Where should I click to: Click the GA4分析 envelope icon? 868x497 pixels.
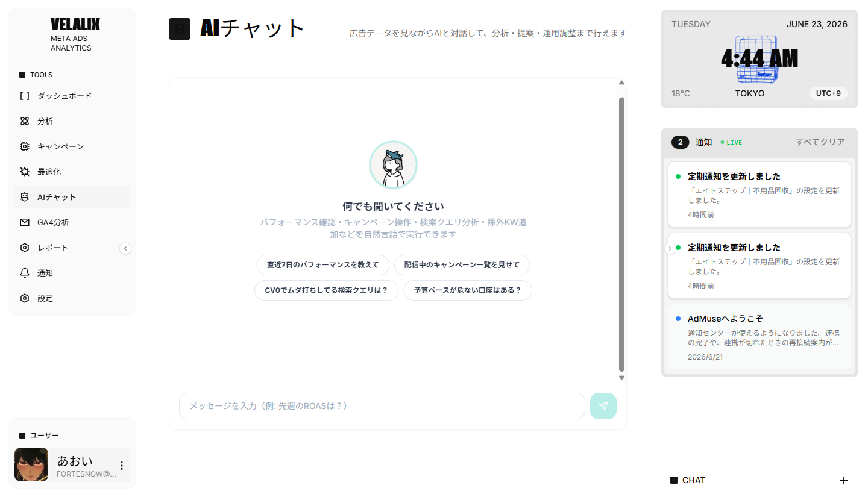coord(25,222)
